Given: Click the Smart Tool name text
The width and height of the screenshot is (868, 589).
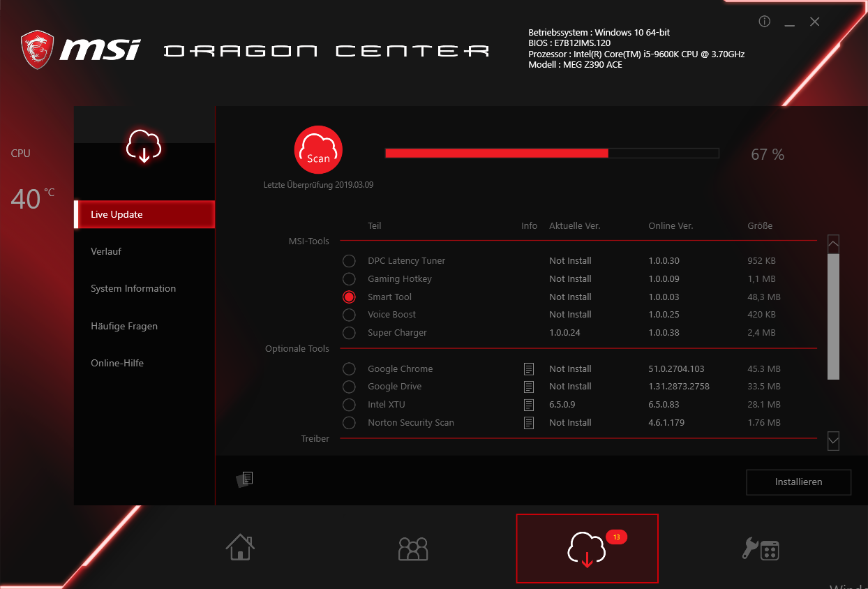Looking at the screenshot, I should point(390,297).
